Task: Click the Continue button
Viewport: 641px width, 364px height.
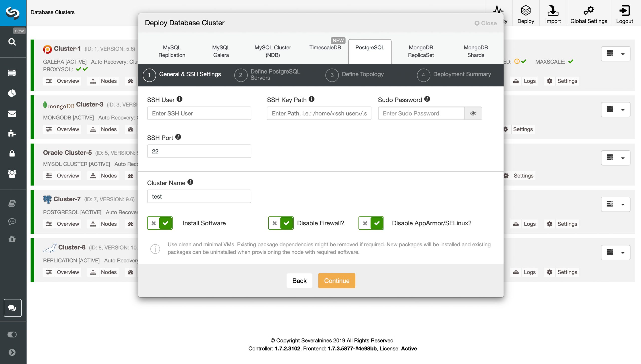Action: click(x=337, y=281)
